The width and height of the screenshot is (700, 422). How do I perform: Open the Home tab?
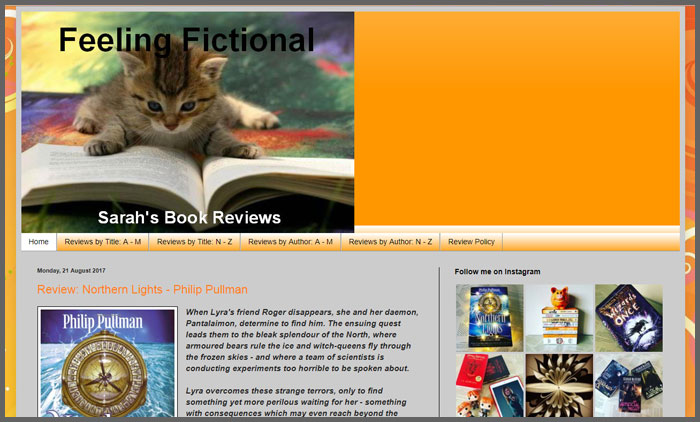[x=38, y=242]
